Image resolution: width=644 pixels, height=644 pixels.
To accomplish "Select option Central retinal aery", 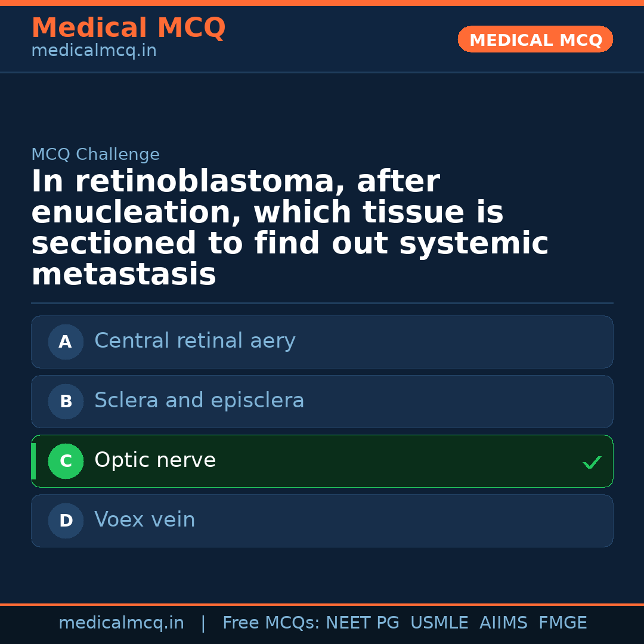I will tap(194, 341).
